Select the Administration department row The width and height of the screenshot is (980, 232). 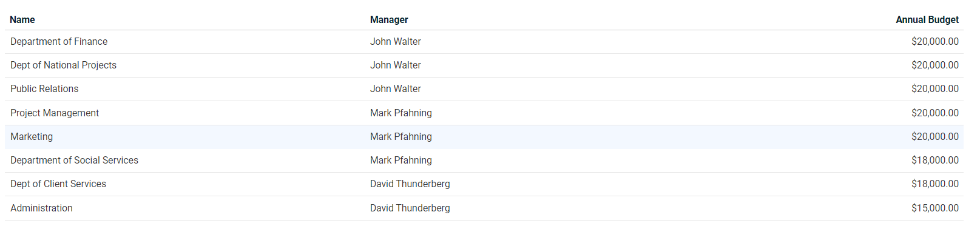click(484, 208)
